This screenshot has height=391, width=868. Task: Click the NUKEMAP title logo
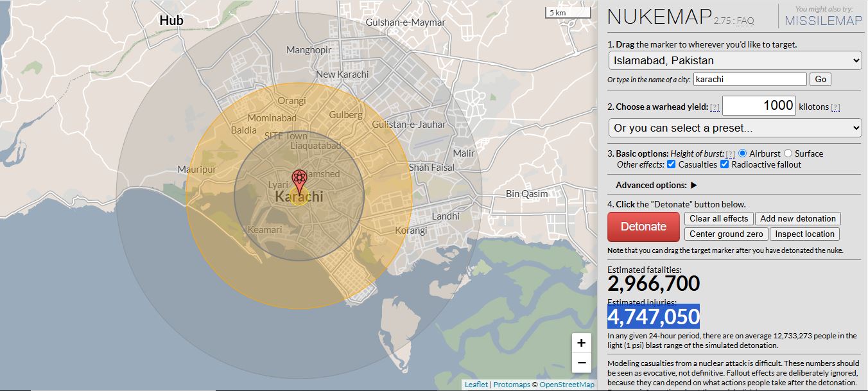tap(659, 17)
